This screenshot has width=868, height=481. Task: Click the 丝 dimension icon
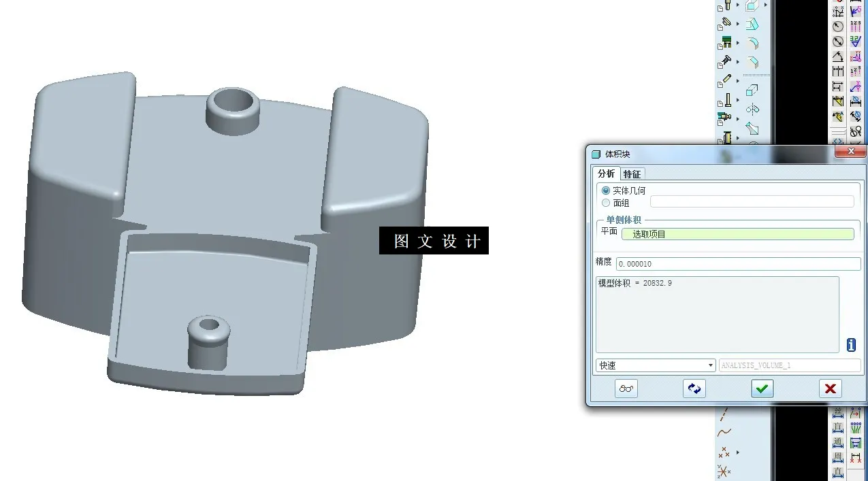838,413
